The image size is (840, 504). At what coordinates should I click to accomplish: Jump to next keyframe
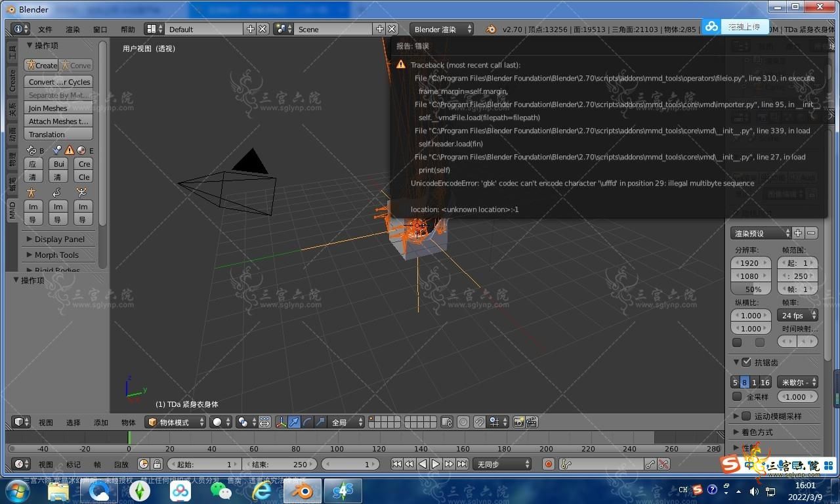pos(449,464)
